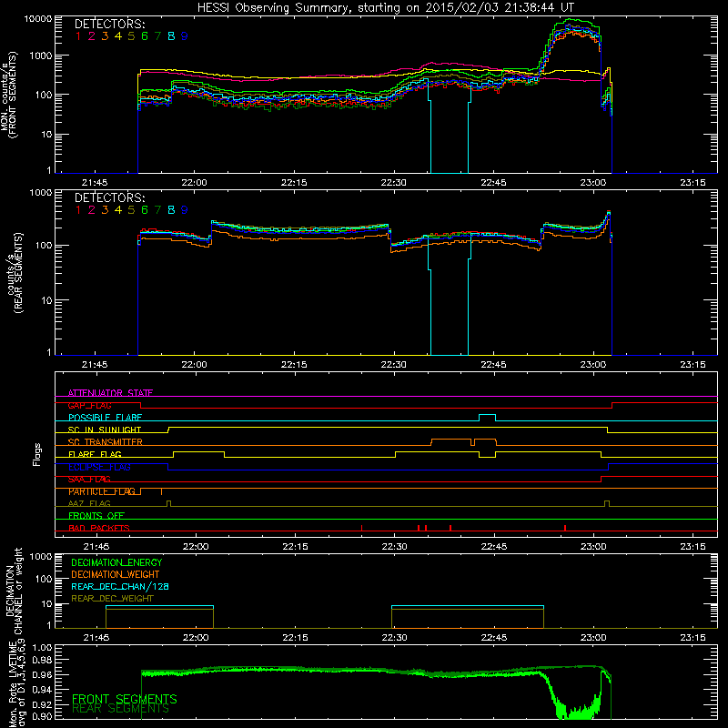Click the DECIMATION_WEIGHT legend entry
Image resolution: width=728 pixels, height=728 pixels.
pyautogui.click(x=116, y=574)
